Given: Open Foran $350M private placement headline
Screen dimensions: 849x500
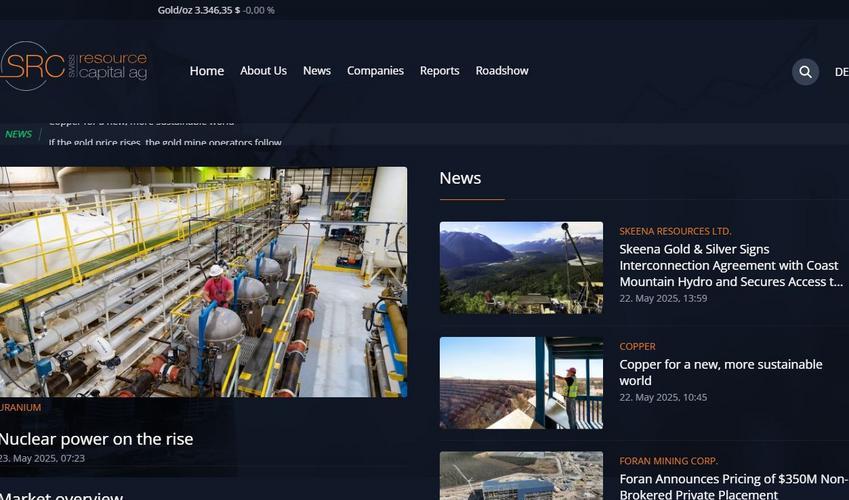Looking at the screenshot, I should tap(732, 486).
